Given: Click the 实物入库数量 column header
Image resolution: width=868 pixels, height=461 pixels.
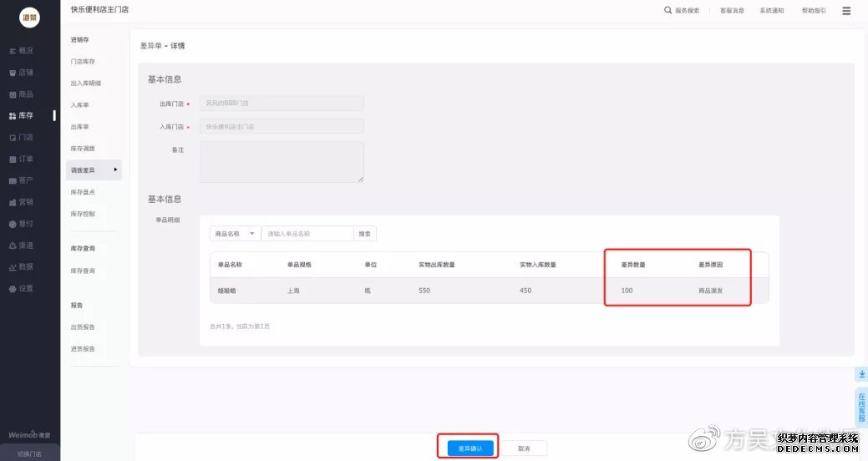Looking at the screenshot, I should (x=537, y=265).
